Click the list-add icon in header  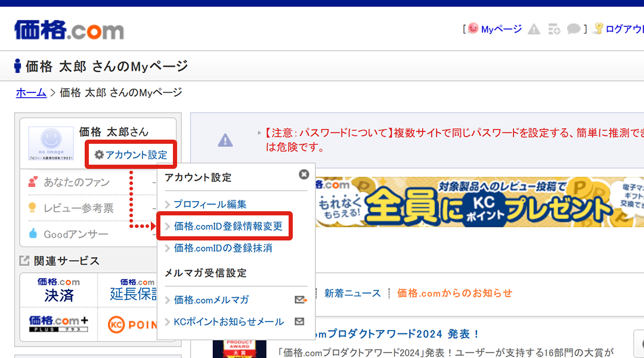point(554,29)
